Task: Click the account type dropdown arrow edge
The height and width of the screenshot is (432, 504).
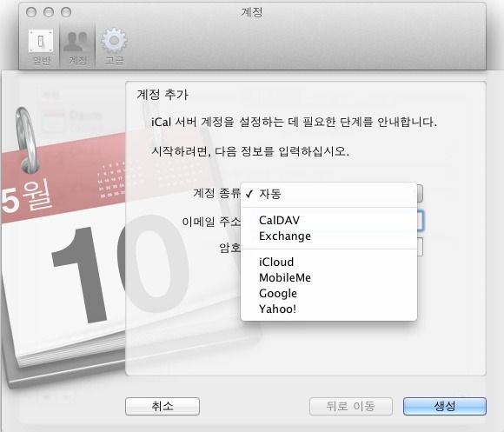Action: coord(420,193)
